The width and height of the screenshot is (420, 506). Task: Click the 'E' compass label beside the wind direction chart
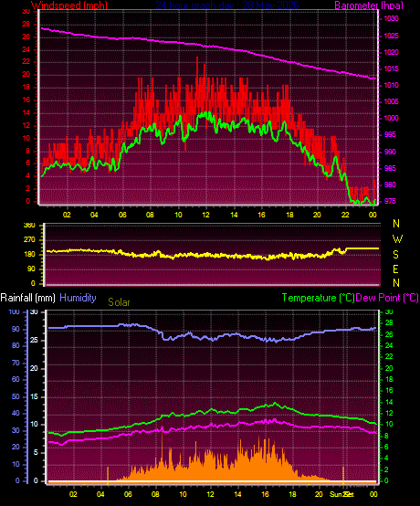[396, 269]
